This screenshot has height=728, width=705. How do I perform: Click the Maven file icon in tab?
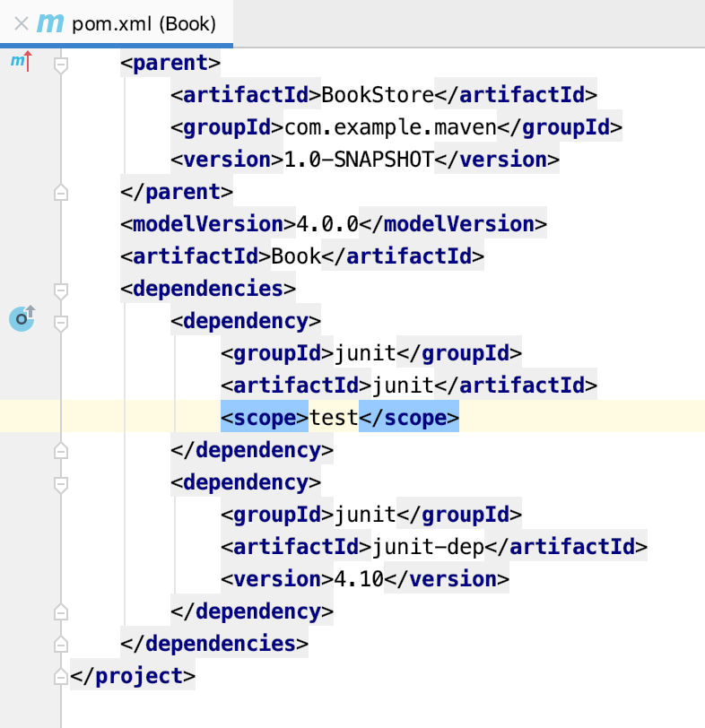click(49, 24)
